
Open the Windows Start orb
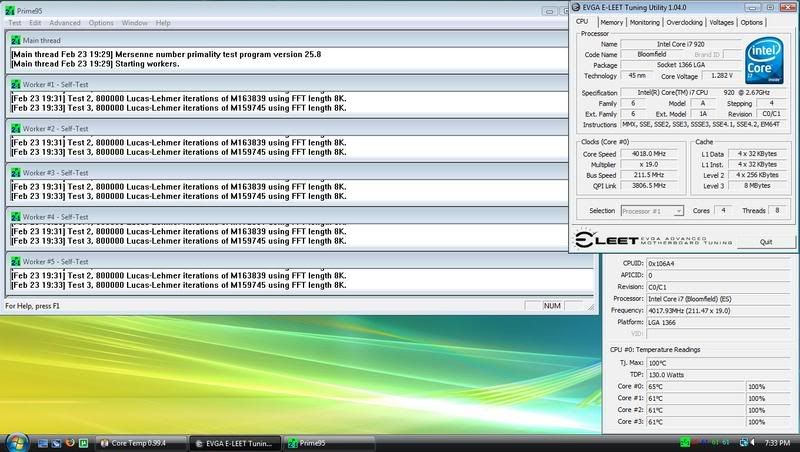17,442
